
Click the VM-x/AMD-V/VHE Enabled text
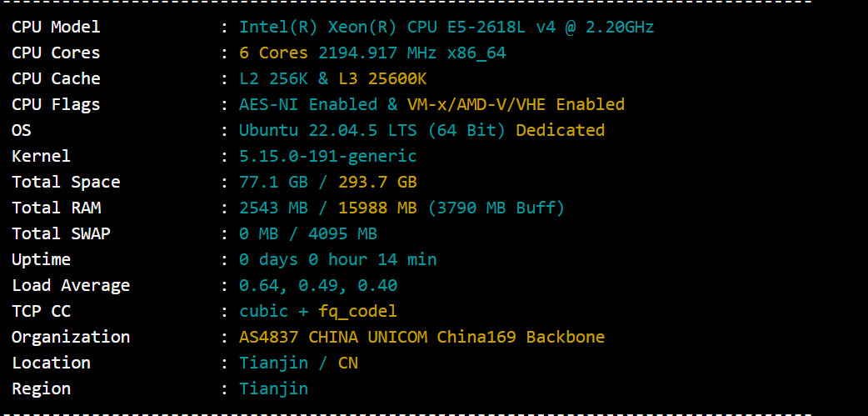pyautogui.click(x=516, y=104)
